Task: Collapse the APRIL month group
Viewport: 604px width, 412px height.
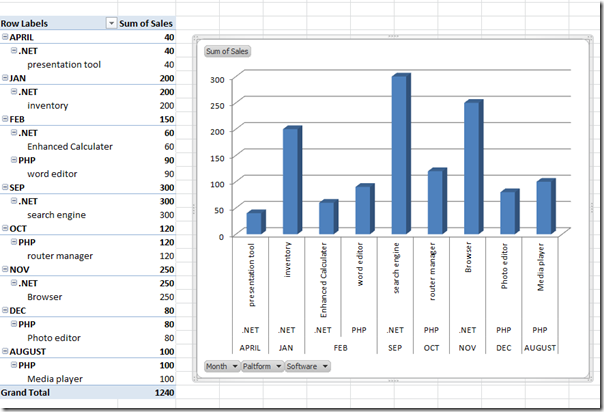Action: click(5, 37)
